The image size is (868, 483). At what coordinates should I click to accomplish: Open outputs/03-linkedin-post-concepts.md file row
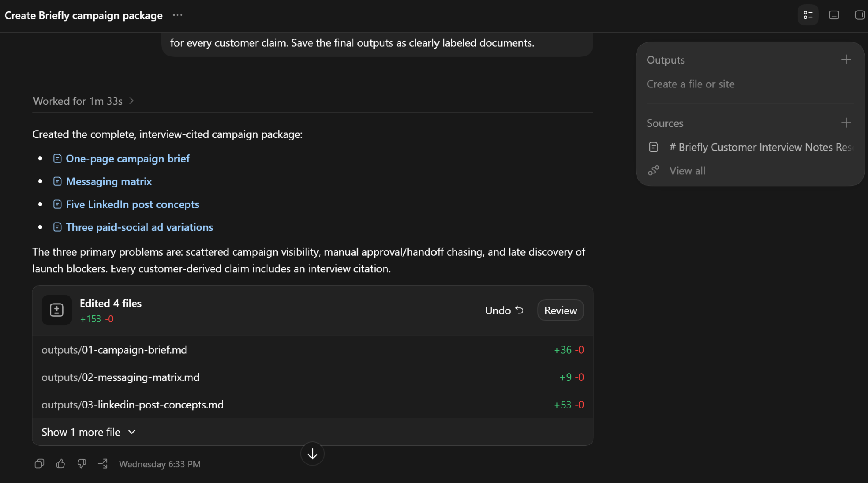click(x=312, y=405)
